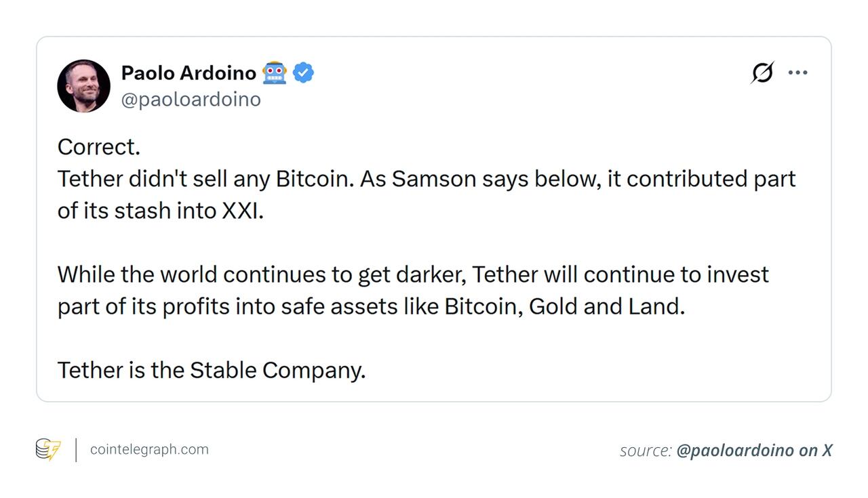Viewport: 868px width, 498px height.
Task: Visit the cointelegraph.com link
Action: tap(149, 450)
